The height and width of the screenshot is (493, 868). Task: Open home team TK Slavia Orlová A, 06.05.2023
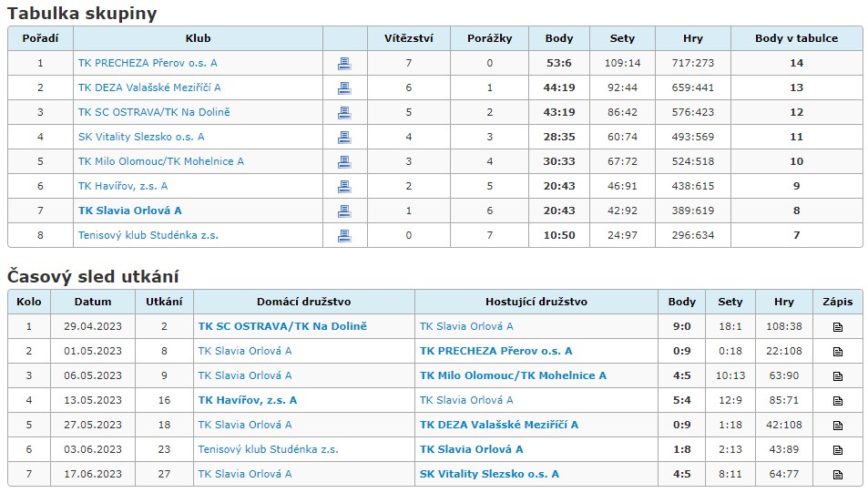(x=245, y=375)
